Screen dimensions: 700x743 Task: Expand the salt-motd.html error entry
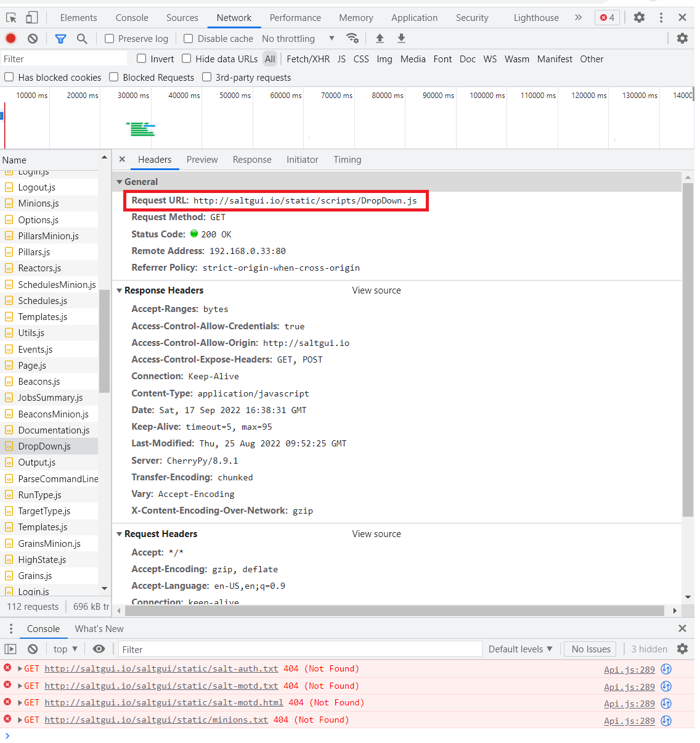click(20, 703)
